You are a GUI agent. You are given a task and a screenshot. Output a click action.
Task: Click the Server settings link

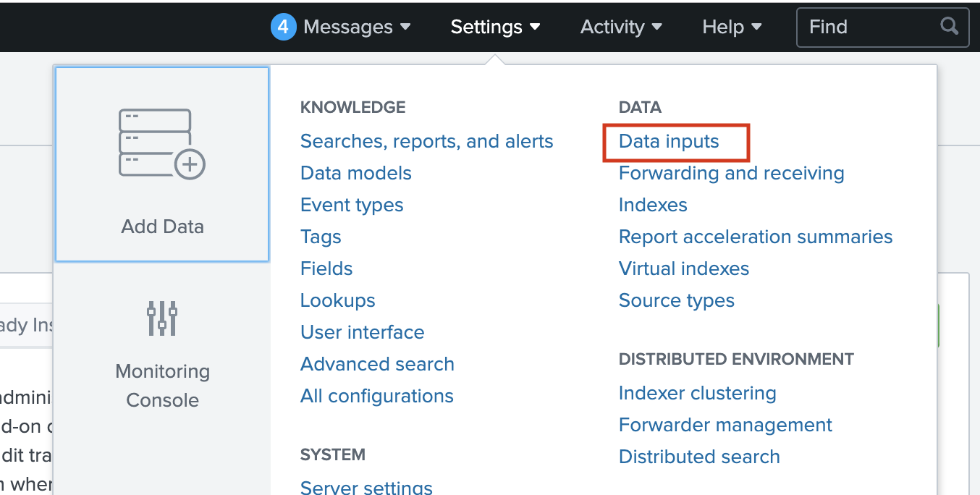click(x=366, y=488)
